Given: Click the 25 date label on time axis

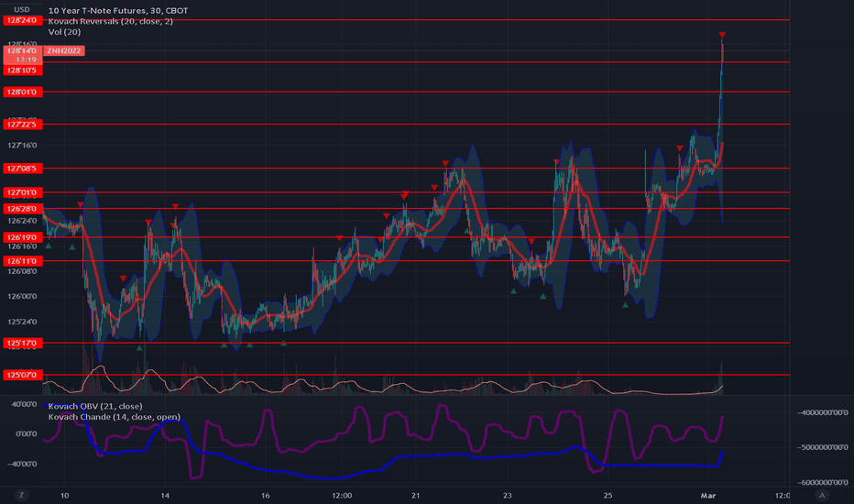Looking at the screenshot, I should pyautogui.click(x=608, y=495).
